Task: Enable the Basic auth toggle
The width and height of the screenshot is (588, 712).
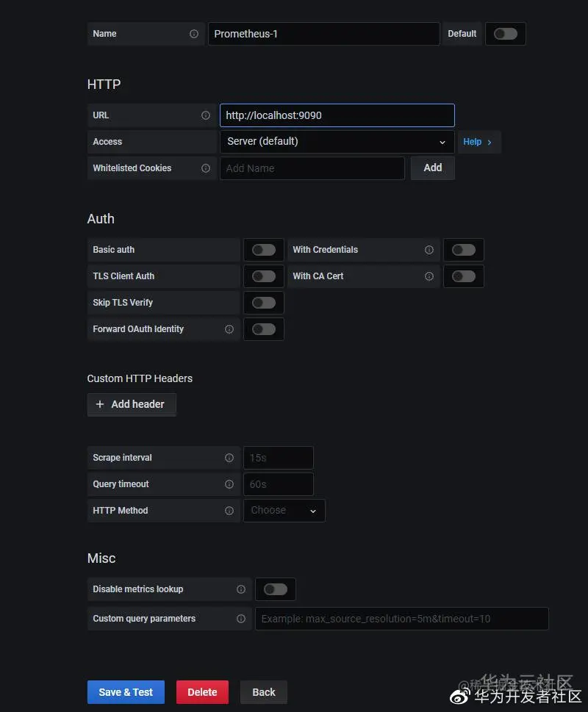Action: click(263, 250)
